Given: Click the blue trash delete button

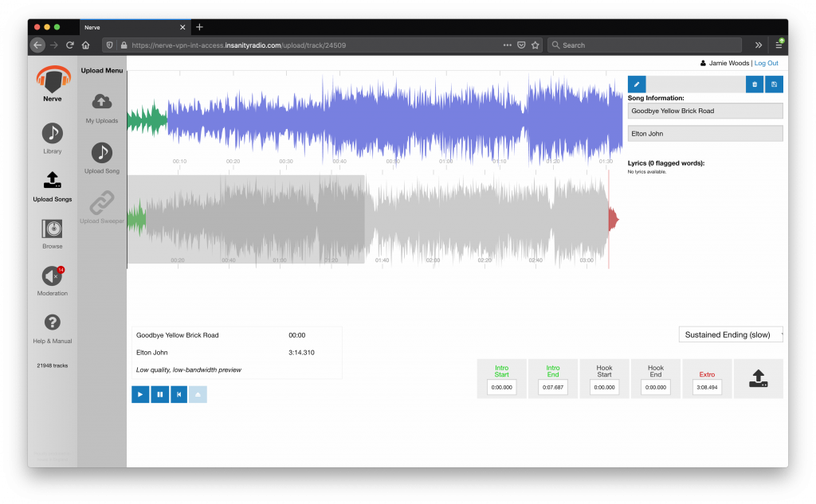Looking at the screenshot, I should pos(755,84).
